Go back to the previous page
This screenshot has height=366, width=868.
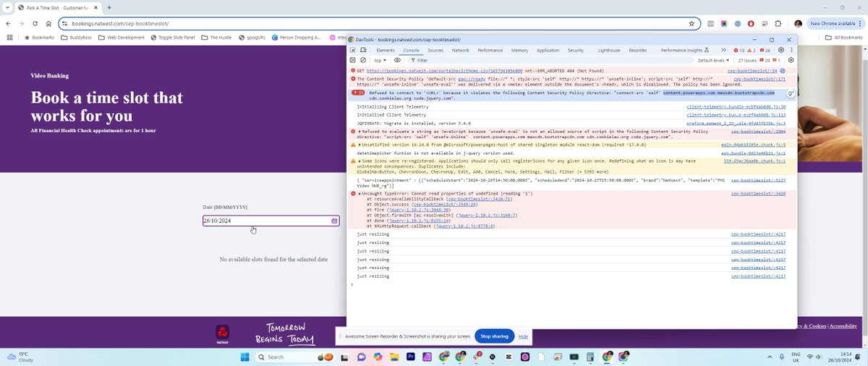pos(8,23)
